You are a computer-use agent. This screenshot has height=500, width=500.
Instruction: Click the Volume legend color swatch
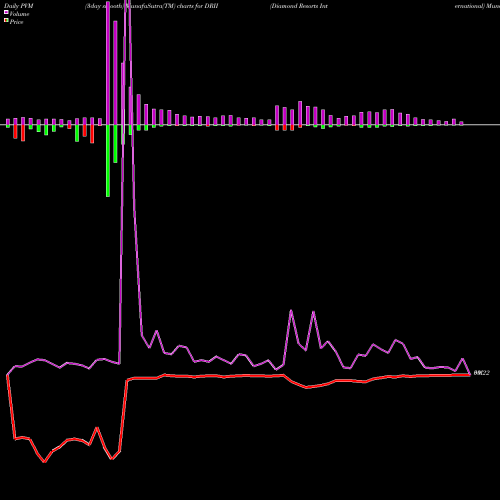coord(6,12)
